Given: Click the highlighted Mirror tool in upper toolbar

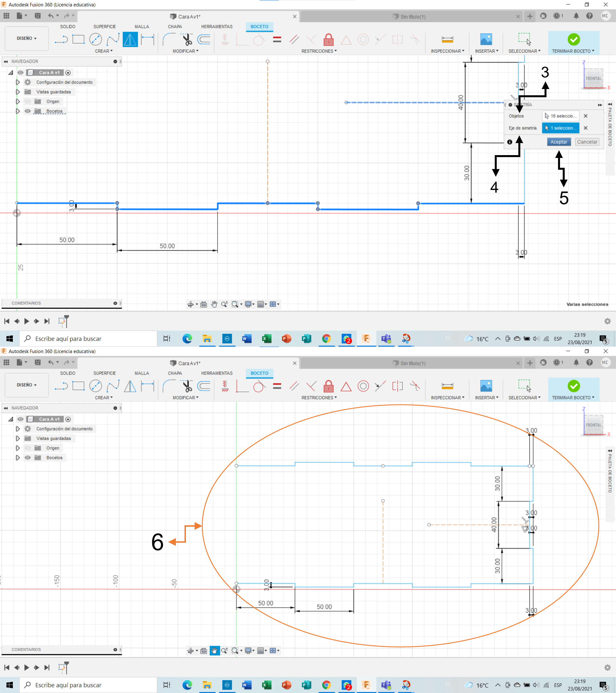Looking at the screenshot, I should coord(130,39).
